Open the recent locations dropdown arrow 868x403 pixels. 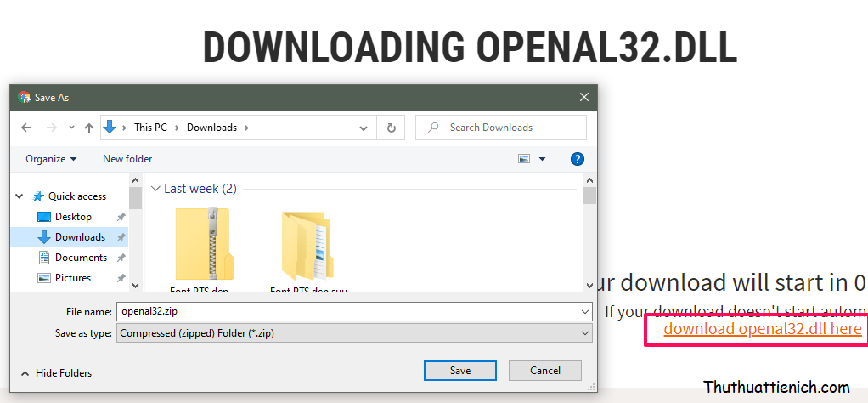pyautogui.click(x=71, y=128)
